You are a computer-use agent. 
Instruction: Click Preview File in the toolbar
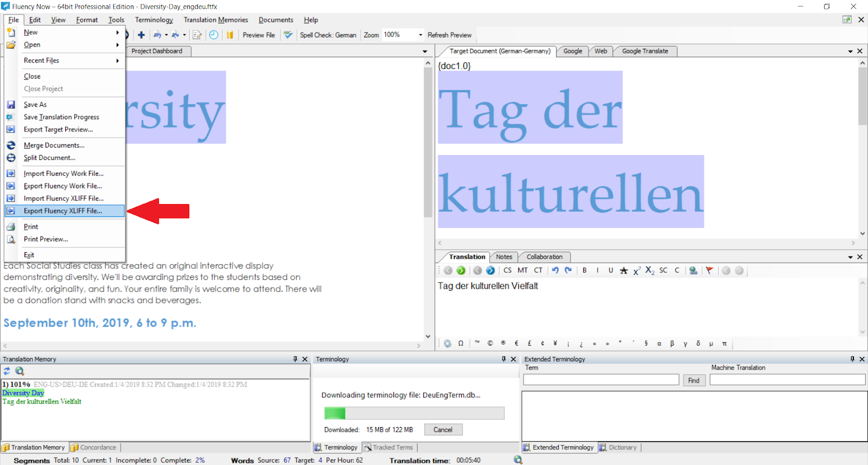tap(259, 35)
